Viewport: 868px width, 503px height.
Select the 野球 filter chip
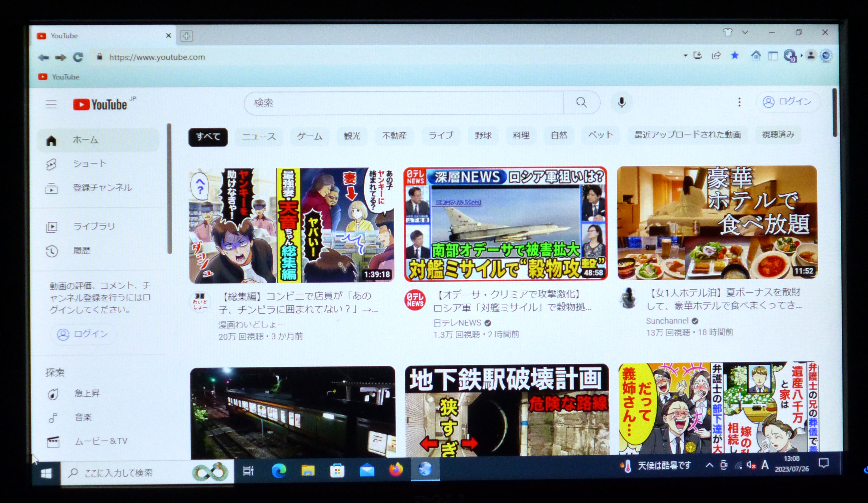(483, 135)
